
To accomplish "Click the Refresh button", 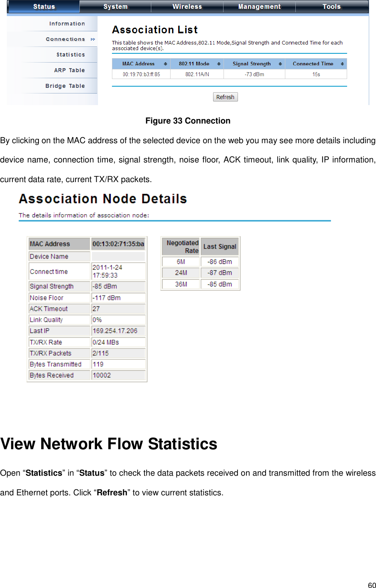I will [225, 97].
